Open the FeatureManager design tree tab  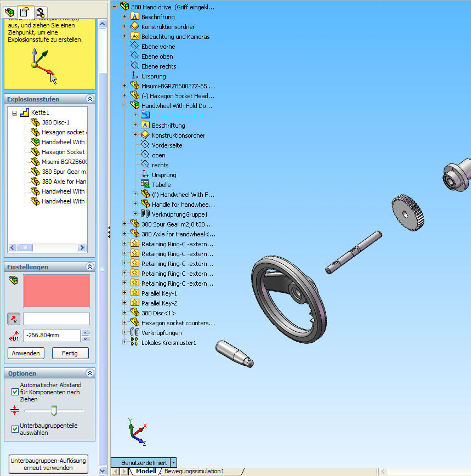click(x=9, y=12)
